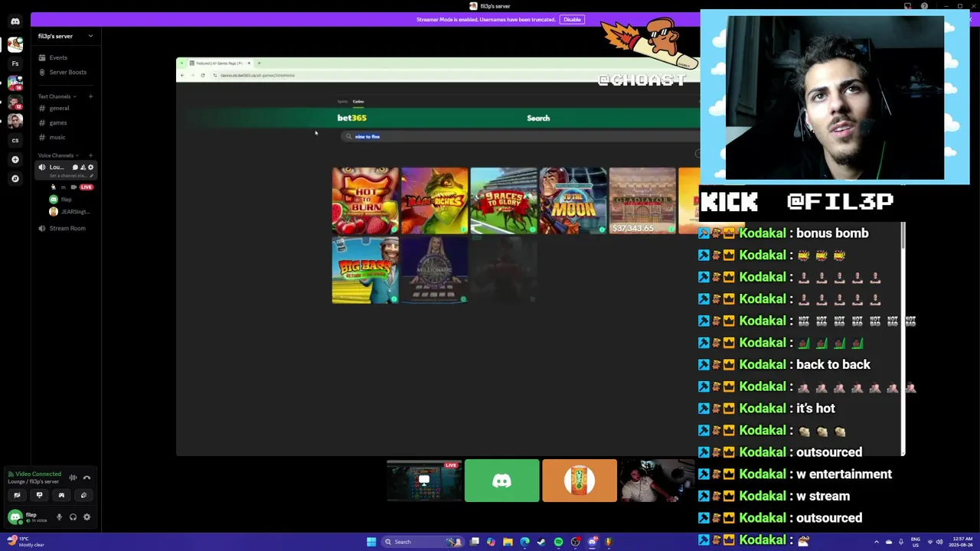Open Discord direct messages home icon
Image resolution: width=980 pixels, height=551 pixels.
[15, 21]
